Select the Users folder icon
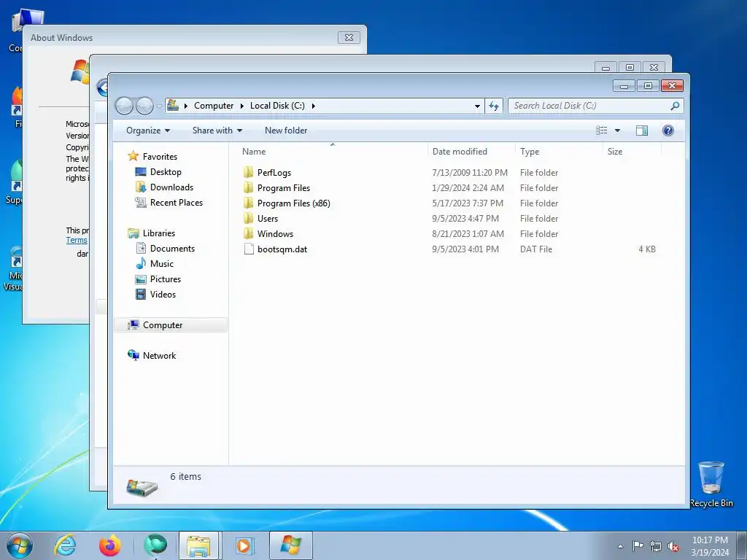This screenshot has width=747, height=560. pos(249,218)
